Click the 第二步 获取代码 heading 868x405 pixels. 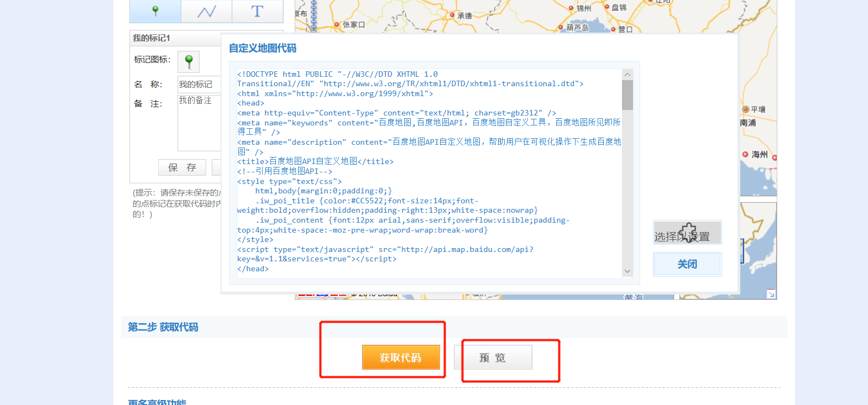tap(163, 327)
